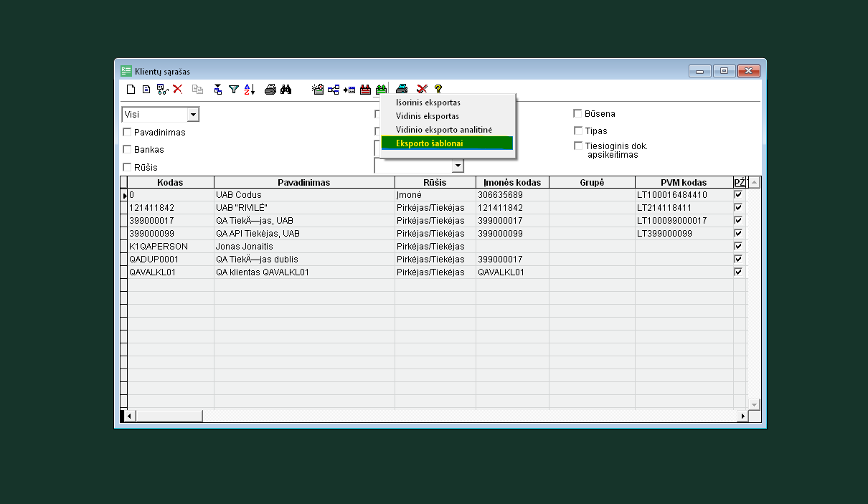Tick the Bankas checkbox
Image resolution: width=868 pixels, height=504 pixels.
click(127, 149)
